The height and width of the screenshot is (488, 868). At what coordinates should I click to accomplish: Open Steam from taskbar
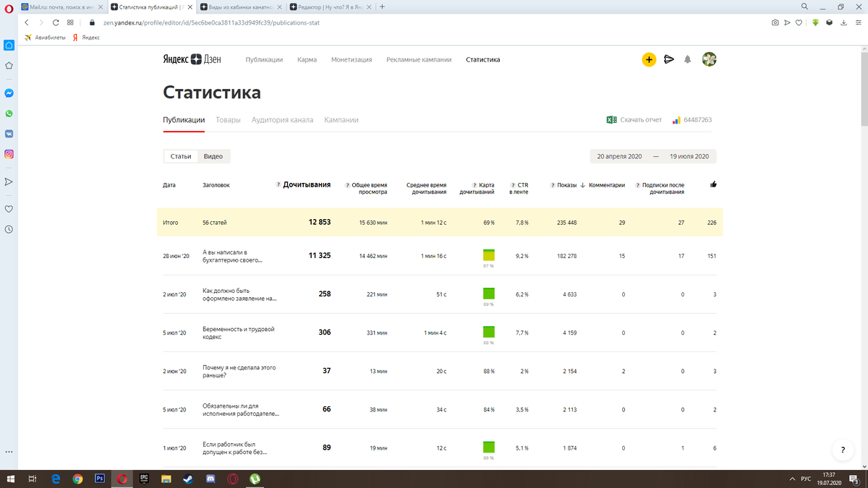tap(187, 479)
